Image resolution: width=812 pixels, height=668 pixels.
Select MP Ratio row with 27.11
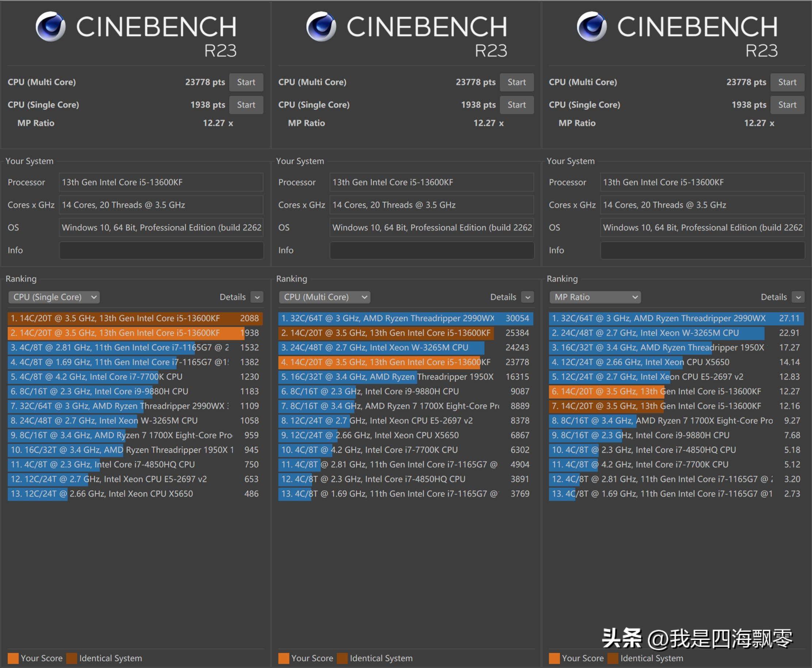676,318
